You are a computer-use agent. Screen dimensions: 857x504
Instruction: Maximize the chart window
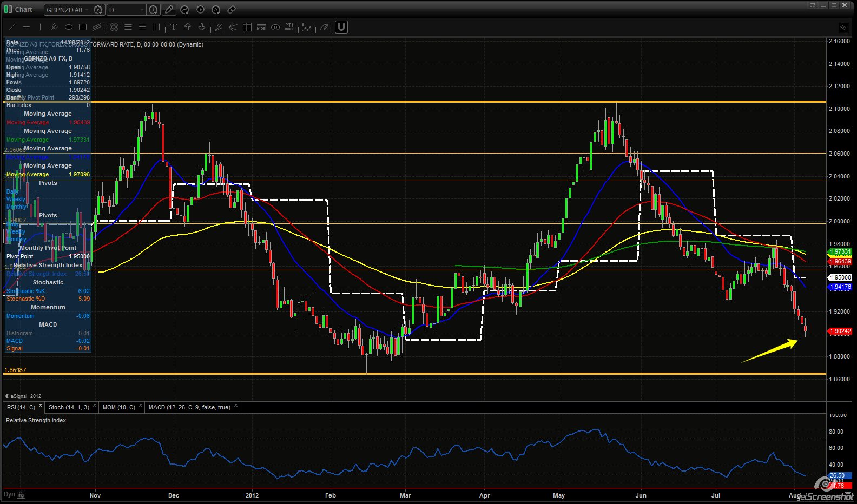(x=834, y=5)
